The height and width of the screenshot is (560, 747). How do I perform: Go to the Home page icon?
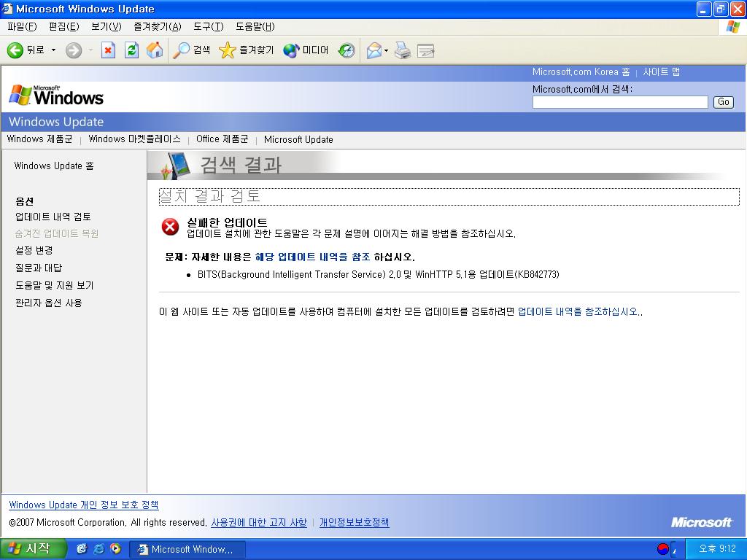coord(155,50)
